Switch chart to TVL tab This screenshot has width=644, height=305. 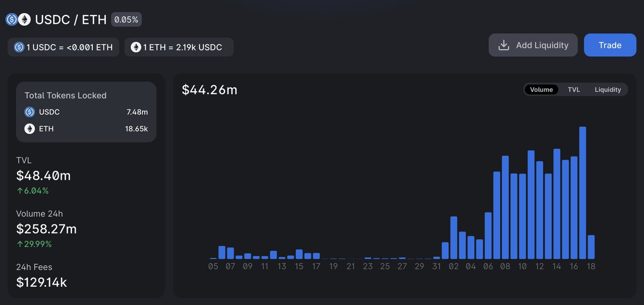point(574,90)
